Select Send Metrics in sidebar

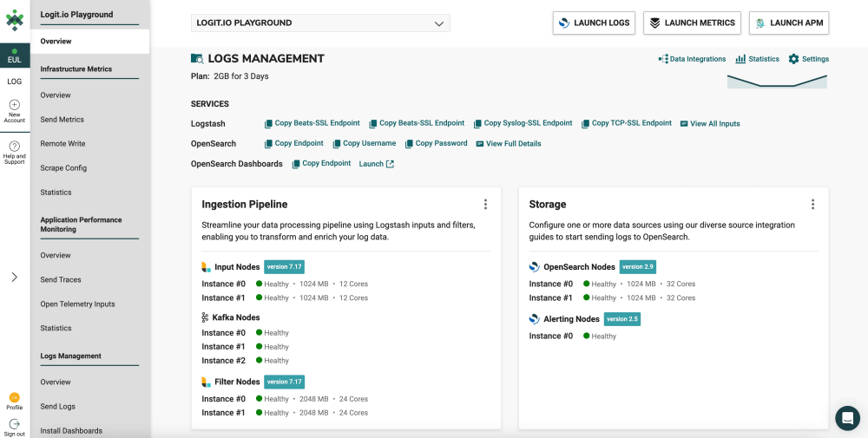[x=62, y=120]
